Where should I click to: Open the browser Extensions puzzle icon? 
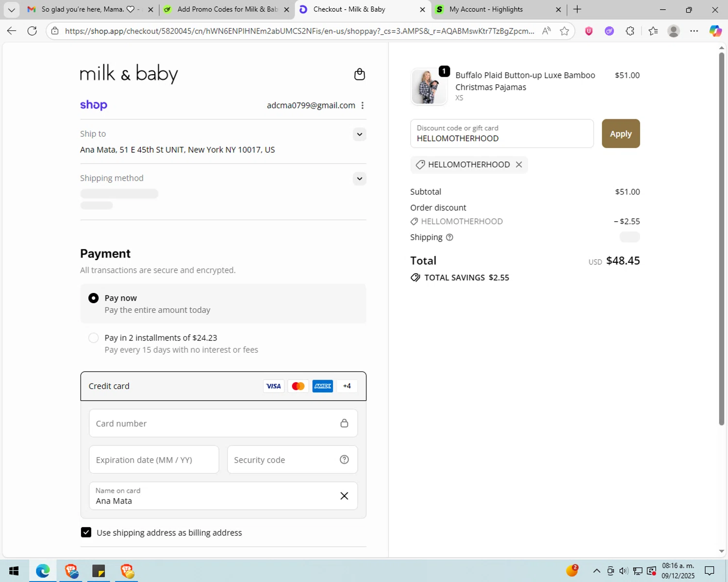coord(630,31)
